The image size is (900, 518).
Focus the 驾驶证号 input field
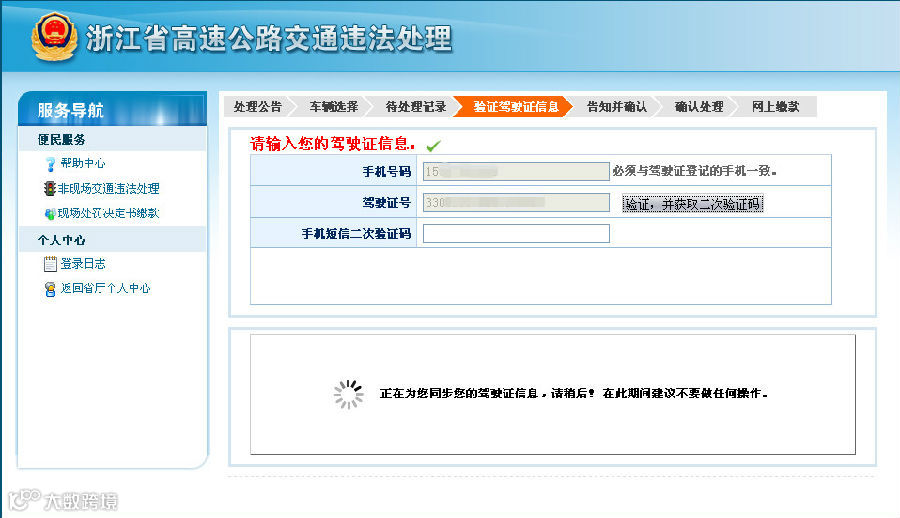pos(516,202)
